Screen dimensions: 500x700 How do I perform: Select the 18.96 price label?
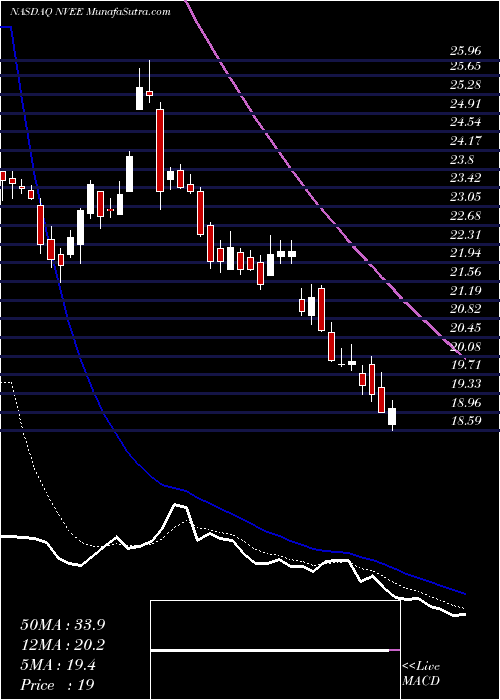465,402
